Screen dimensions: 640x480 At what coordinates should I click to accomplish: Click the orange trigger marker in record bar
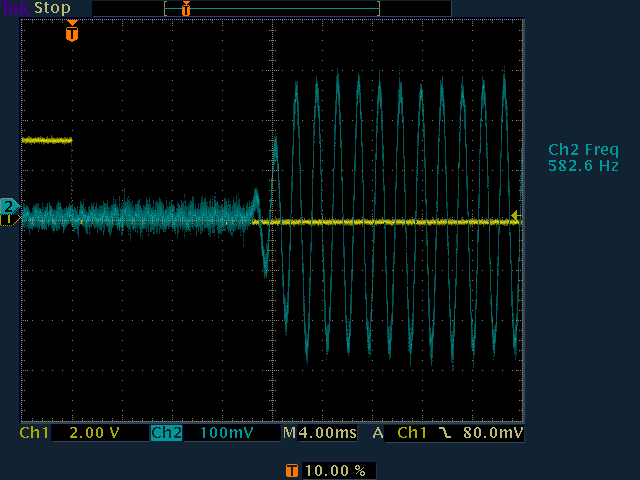coord(186,8)
